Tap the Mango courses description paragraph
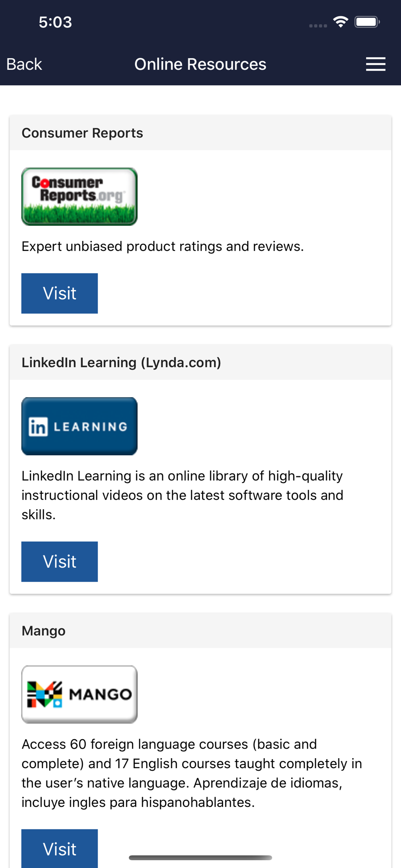This screenshot has width=401, height=868. coord(192,773)
